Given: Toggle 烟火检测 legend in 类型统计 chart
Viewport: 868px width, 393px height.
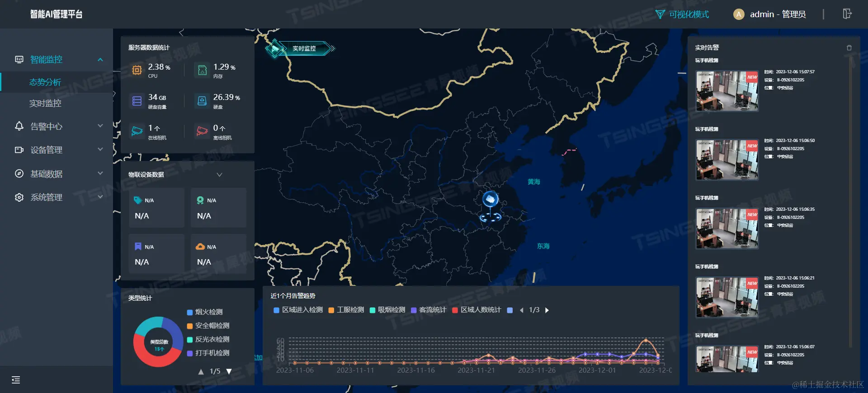Looking at the screenshot, I should pyautogui.click(x=205, y=312).
